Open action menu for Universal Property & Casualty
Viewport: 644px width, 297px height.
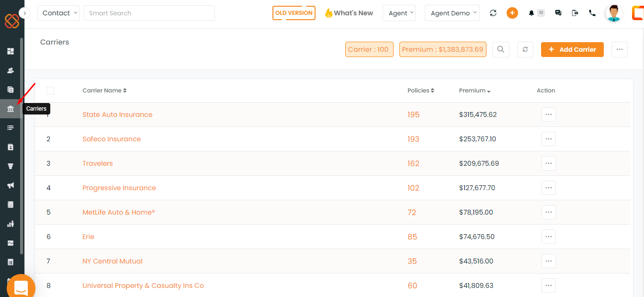point(549,286)
